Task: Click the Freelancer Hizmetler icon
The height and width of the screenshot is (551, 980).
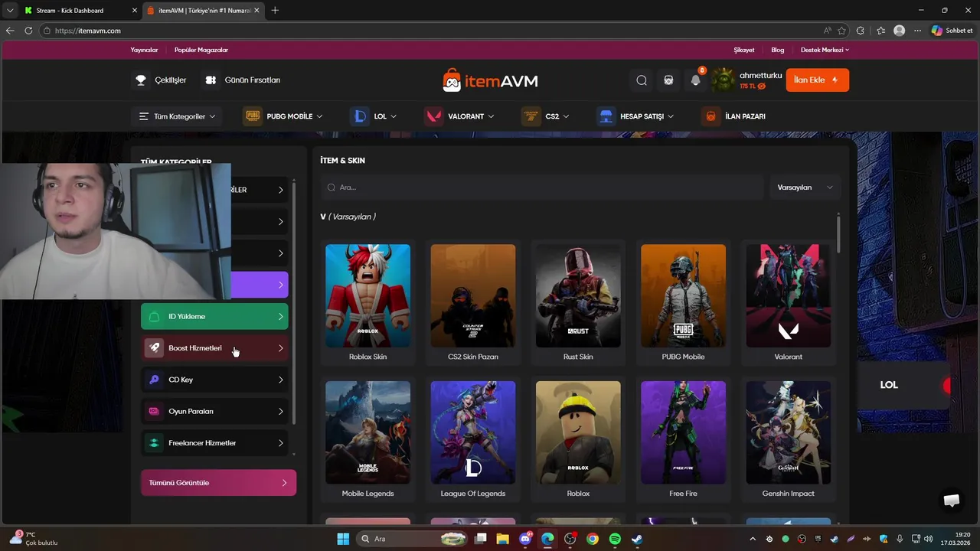Action: [154, 443]
